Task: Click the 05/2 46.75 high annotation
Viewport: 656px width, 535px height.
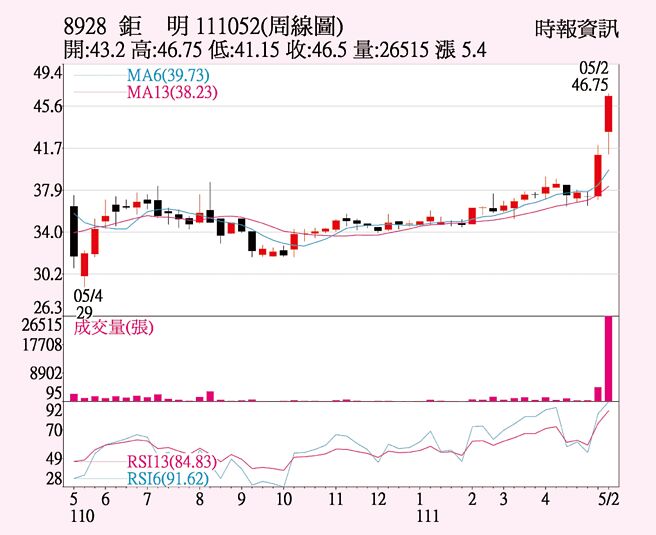Action: [590, 78]
